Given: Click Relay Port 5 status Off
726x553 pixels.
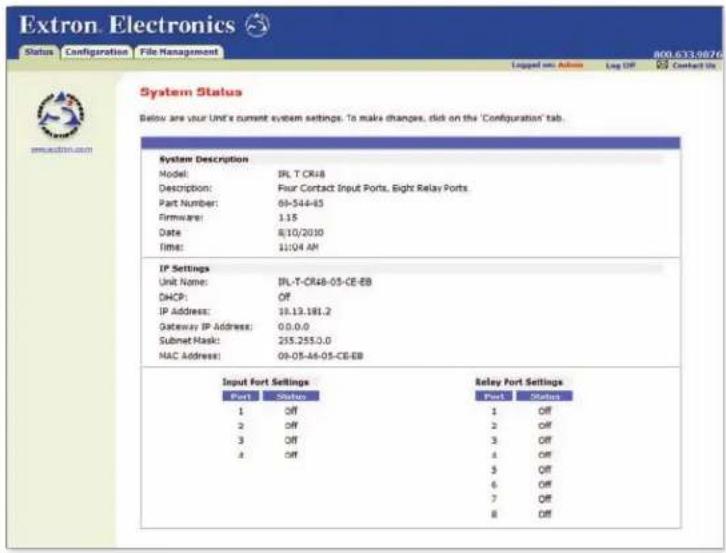Looking at the screenshot, I should [x=545, y=470].
